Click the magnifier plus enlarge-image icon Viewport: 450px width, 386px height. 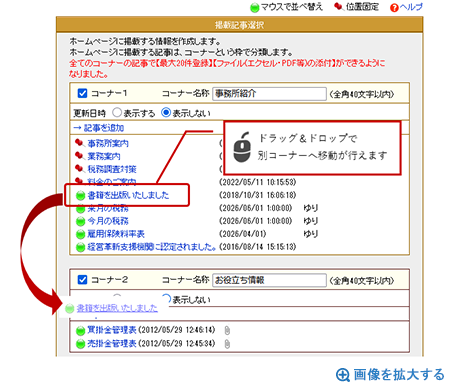pyautogui.click(x=343, y=375)
